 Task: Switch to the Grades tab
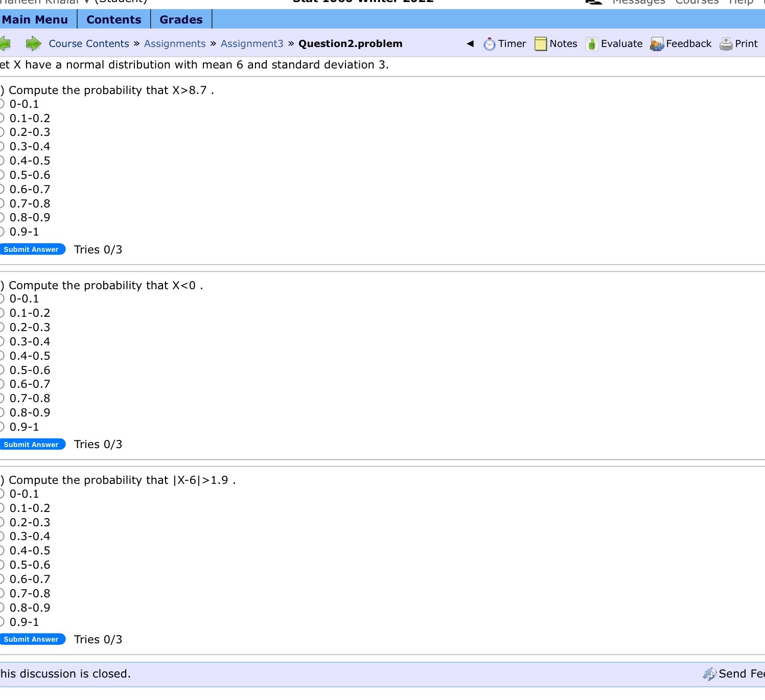[180, 19]
